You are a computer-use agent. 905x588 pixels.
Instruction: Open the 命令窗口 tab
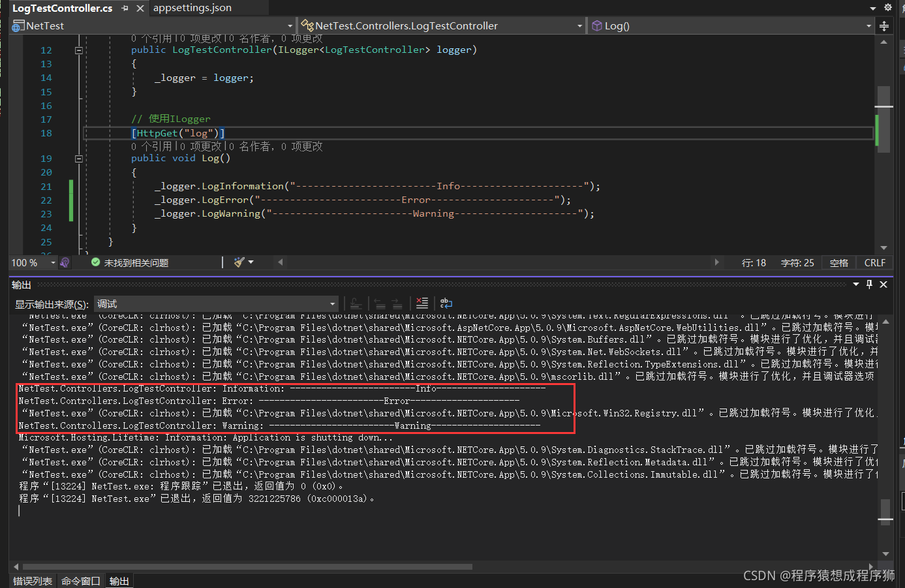point(81,581)
